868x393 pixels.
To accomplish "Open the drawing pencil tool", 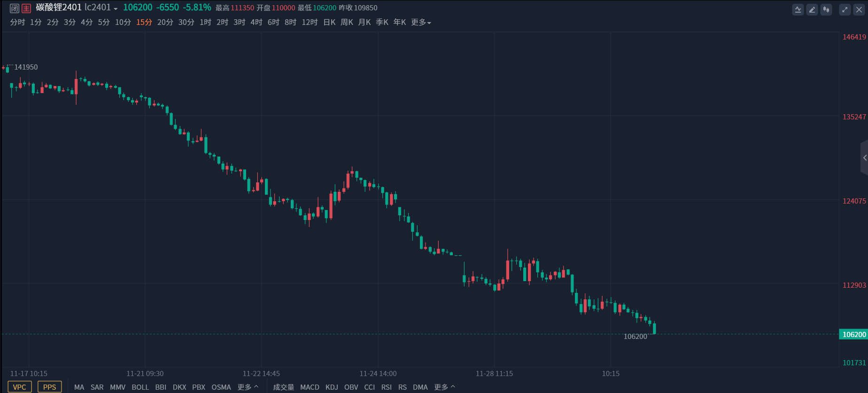I will (812, 9).
